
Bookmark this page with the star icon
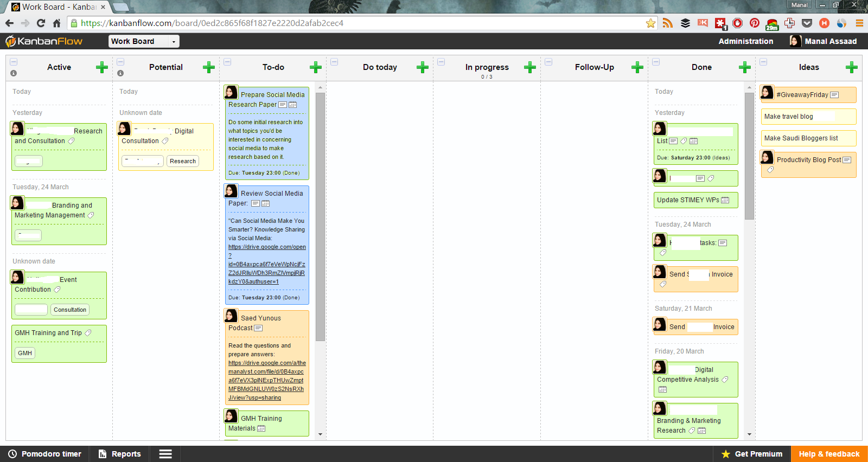tap(650, 23)
